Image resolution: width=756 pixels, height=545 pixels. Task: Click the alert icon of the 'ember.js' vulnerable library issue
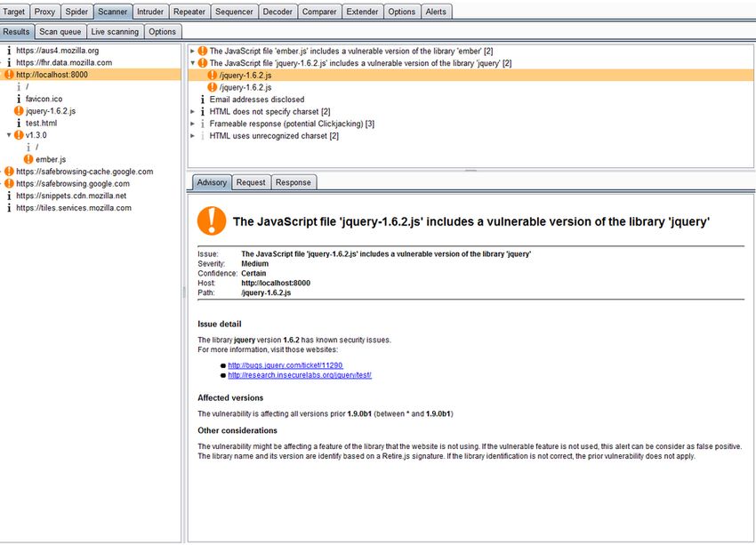tap(203, 51)
